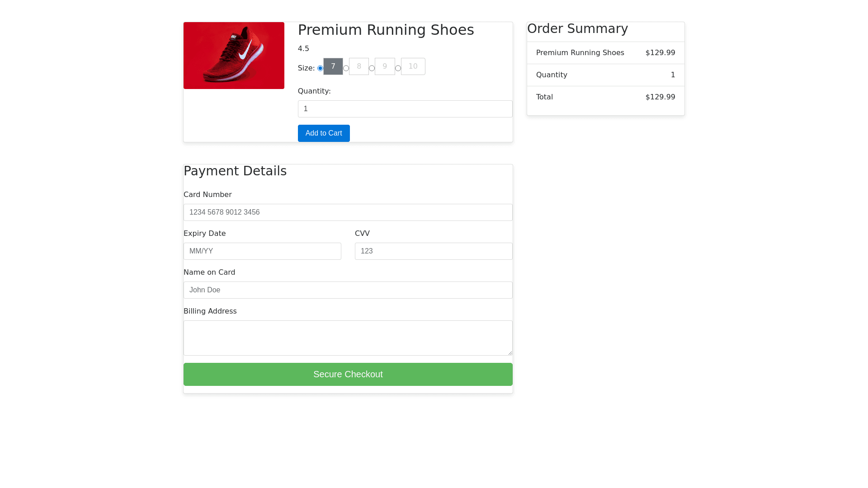Click the CVV input field

coord(433,251)
